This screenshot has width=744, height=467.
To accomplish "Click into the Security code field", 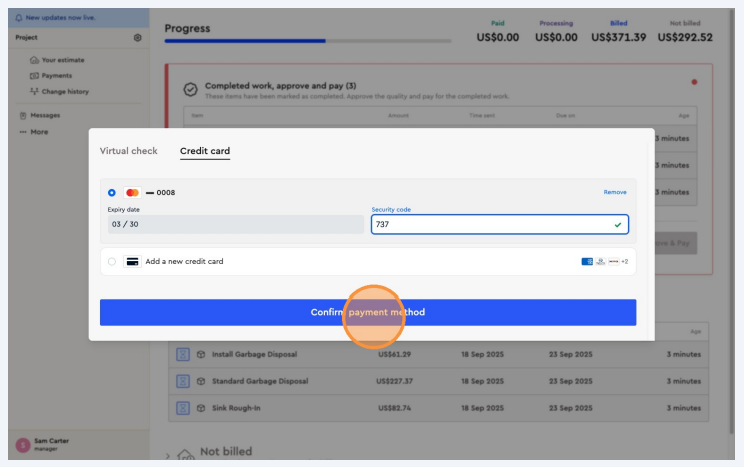I will coord(490,225).
